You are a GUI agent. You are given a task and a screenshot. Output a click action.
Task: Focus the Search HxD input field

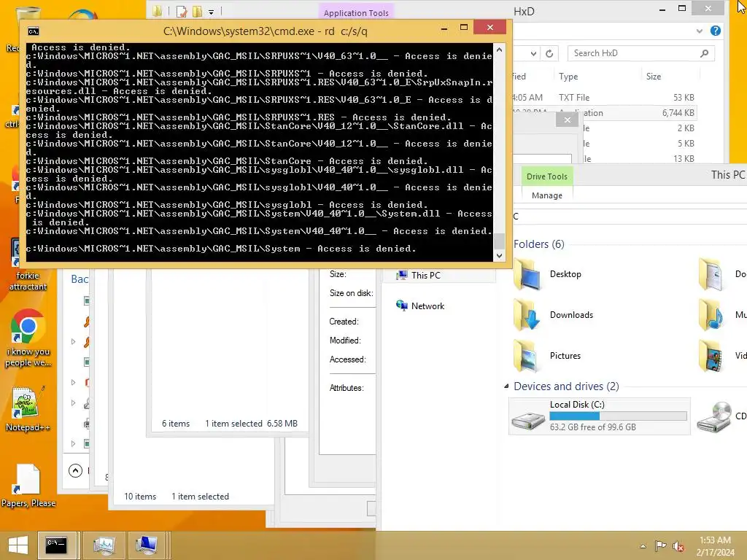point(634,53)
